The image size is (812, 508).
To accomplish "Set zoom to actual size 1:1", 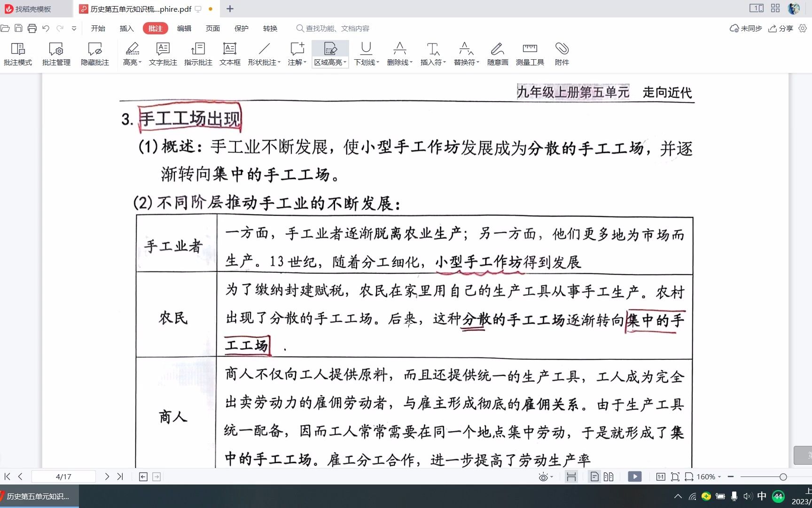I will pyautogui.click(x=661, y=476).
